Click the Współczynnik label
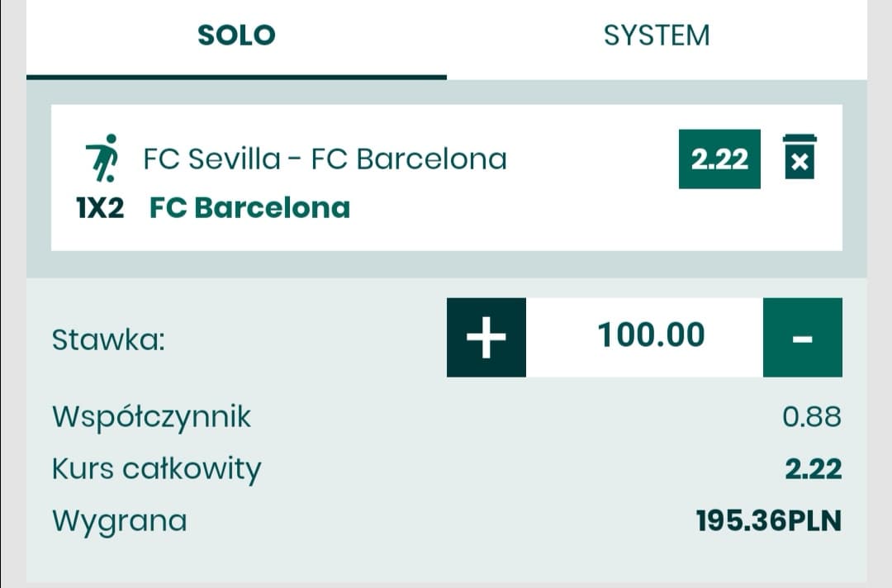The width and height of the screenshot is (892, 588). 151,417
